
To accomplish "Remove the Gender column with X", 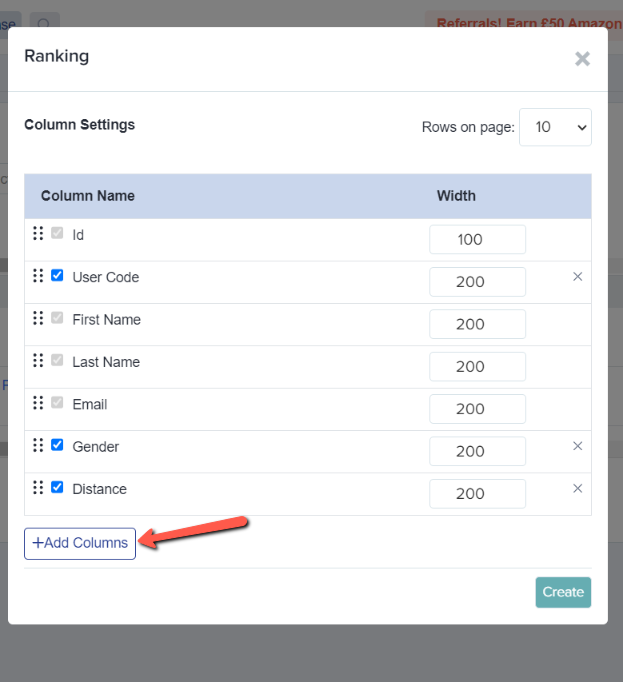I will 577,446.
